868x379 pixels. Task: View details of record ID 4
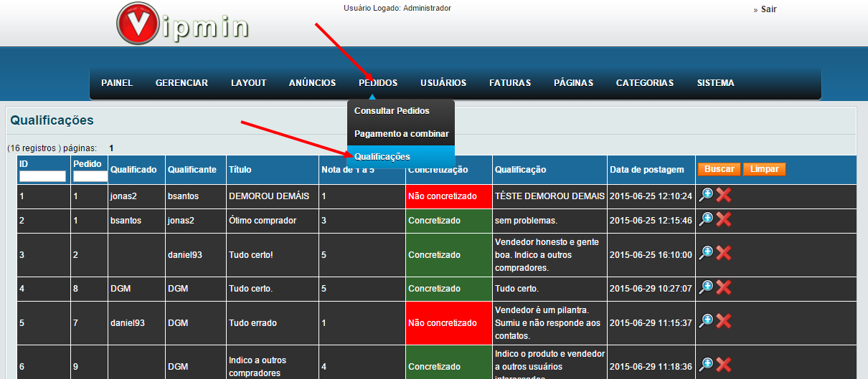coord(706,287)
